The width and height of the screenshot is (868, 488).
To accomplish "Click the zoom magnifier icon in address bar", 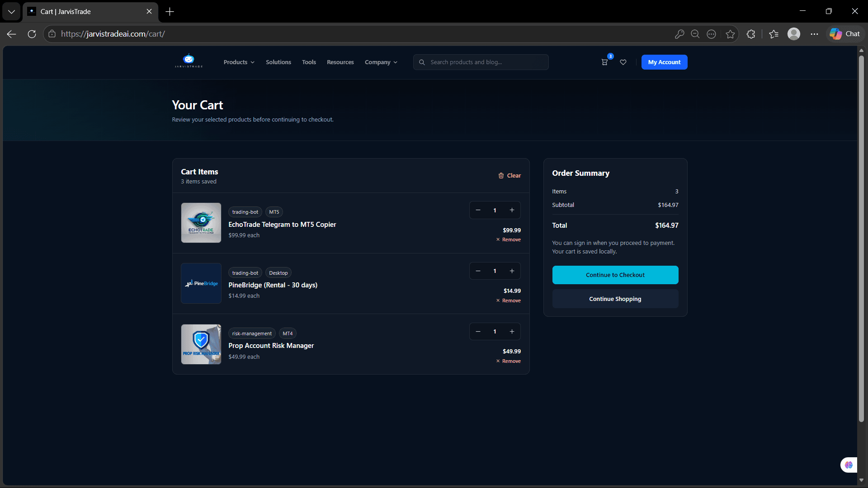I will tap(695, 34).
